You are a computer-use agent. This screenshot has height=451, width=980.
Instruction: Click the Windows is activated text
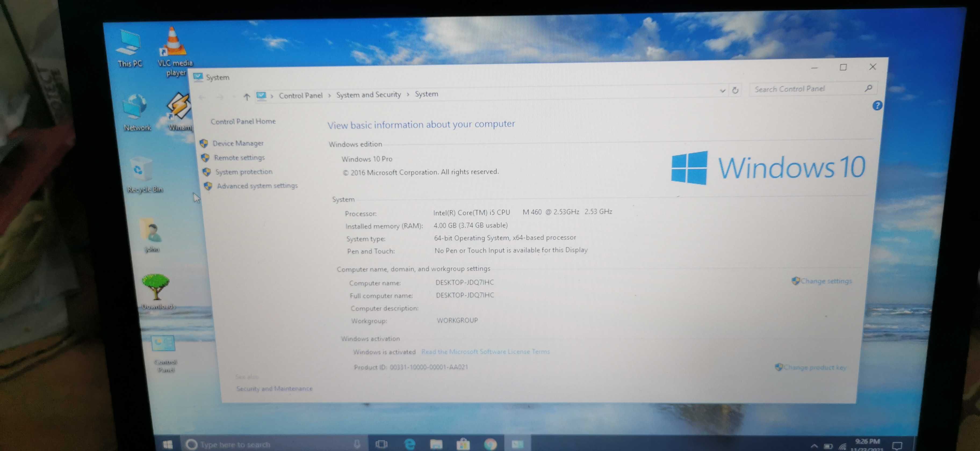(x=384, y=352)
